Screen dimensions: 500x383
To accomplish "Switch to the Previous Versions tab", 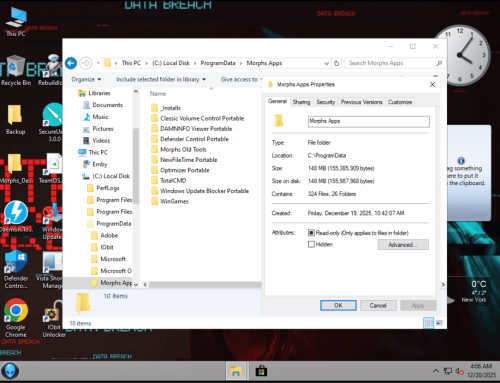I will point(362,102).
